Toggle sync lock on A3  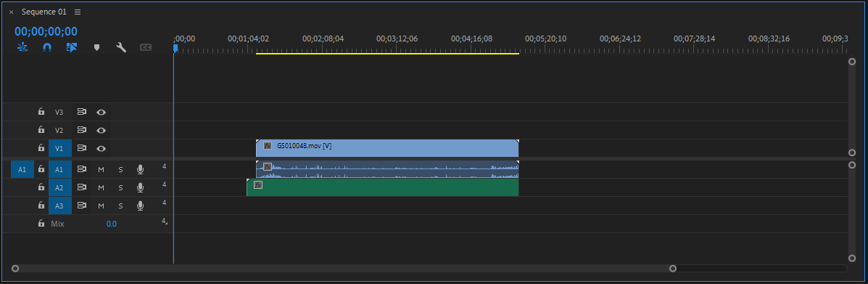[x=82, y=206]
